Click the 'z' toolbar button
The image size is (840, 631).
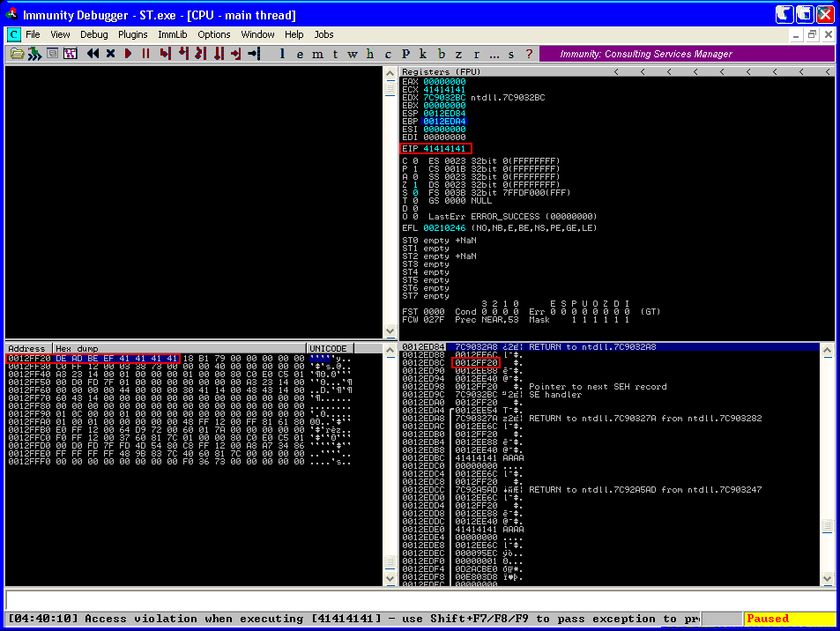(x=458, y=54)
